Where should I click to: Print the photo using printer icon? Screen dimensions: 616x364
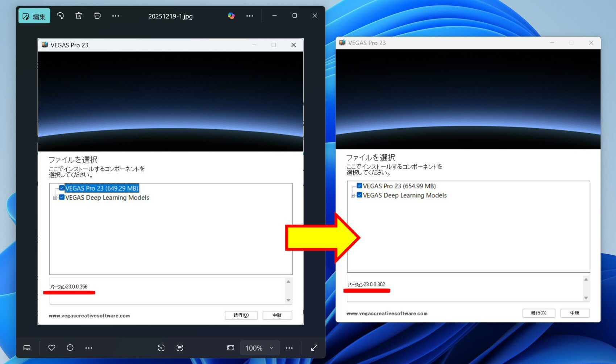pyautogui.click(x=97, y=16)
